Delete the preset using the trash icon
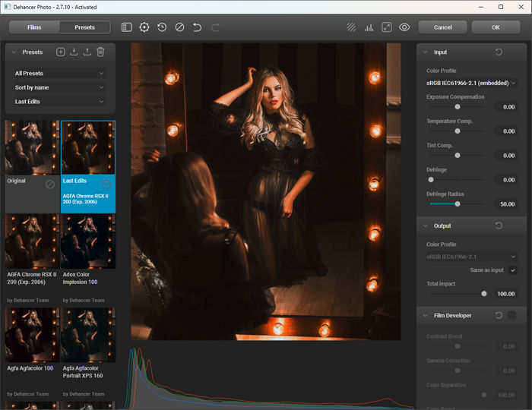The width and height of the screenshot is (532, 410). (x=100, y=52)
